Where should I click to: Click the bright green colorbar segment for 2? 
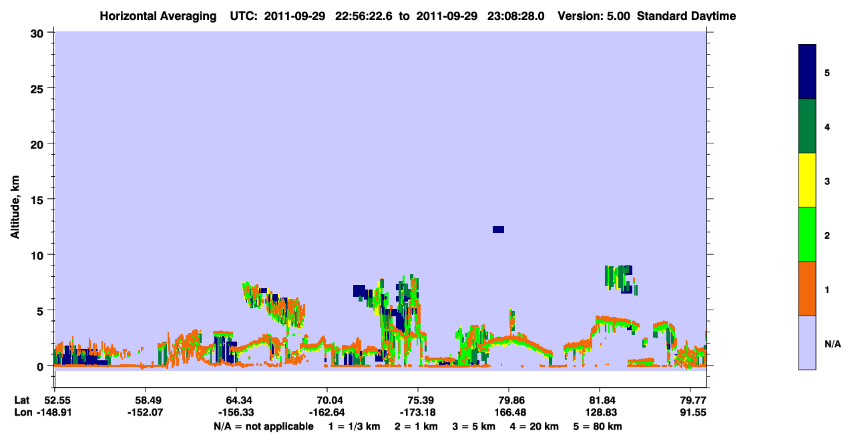(x=807, y=234)
